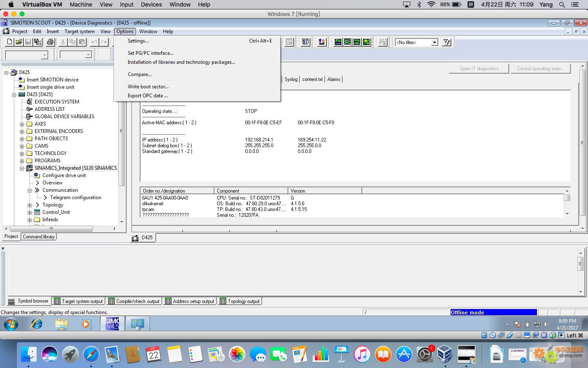588x368 pixels.
Task: Select Telegram configuration in the tree
Action: 76,197
